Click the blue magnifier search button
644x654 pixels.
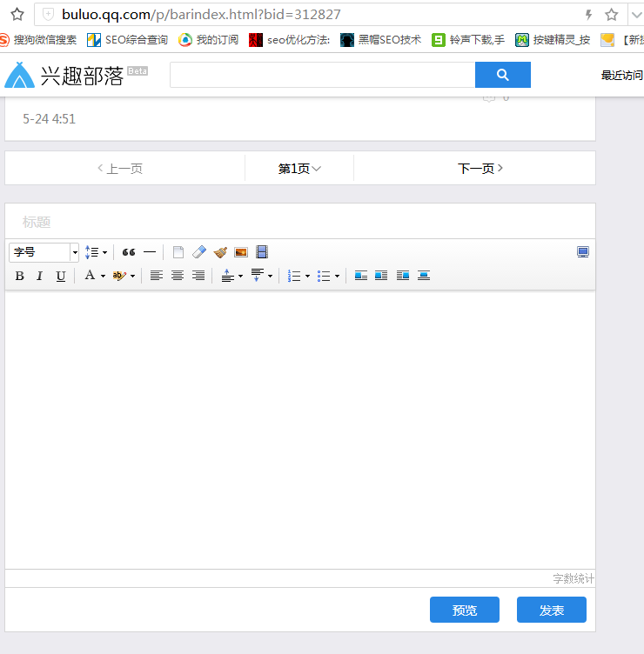(503, 75)
